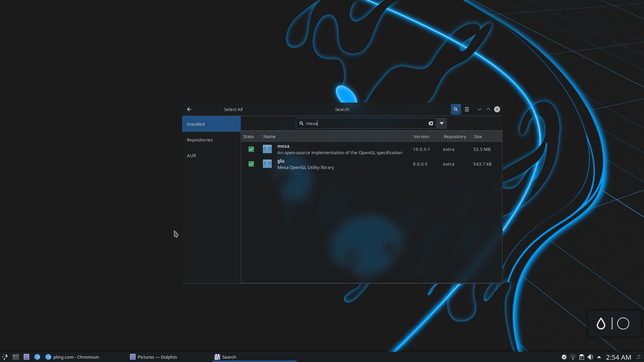Click version 9.0.0-5 cell
Screen dimensions: 644x362
(x=420, y=164)
